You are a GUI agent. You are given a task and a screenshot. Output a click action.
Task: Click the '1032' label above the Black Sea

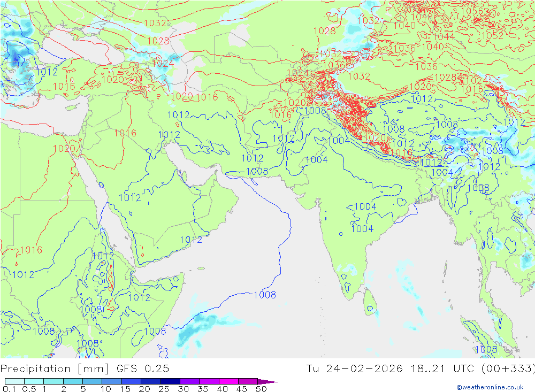[x=155, y=23]
